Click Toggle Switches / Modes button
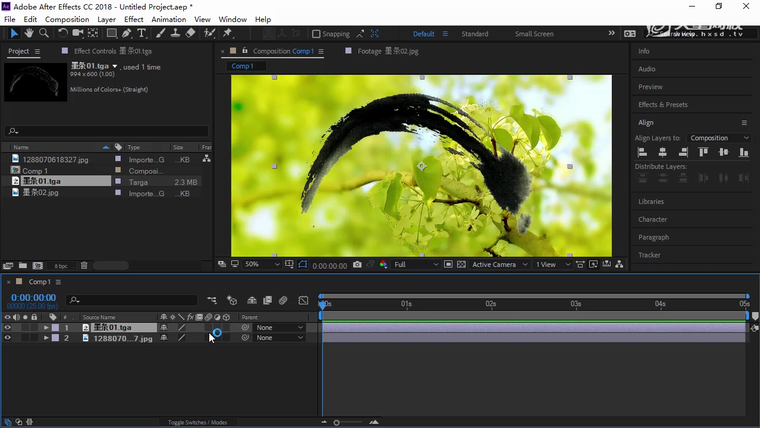This screenshot has width=760, height=428. click(x=197, y=422)
